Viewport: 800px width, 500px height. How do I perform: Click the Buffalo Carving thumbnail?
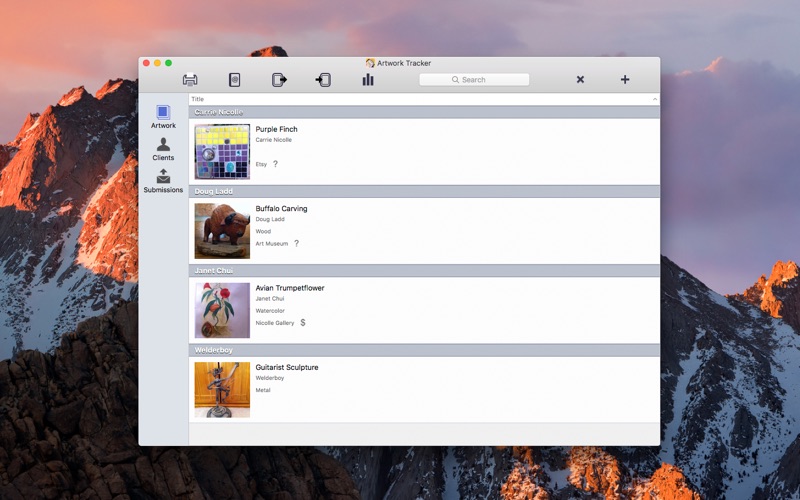click(222, 231)
